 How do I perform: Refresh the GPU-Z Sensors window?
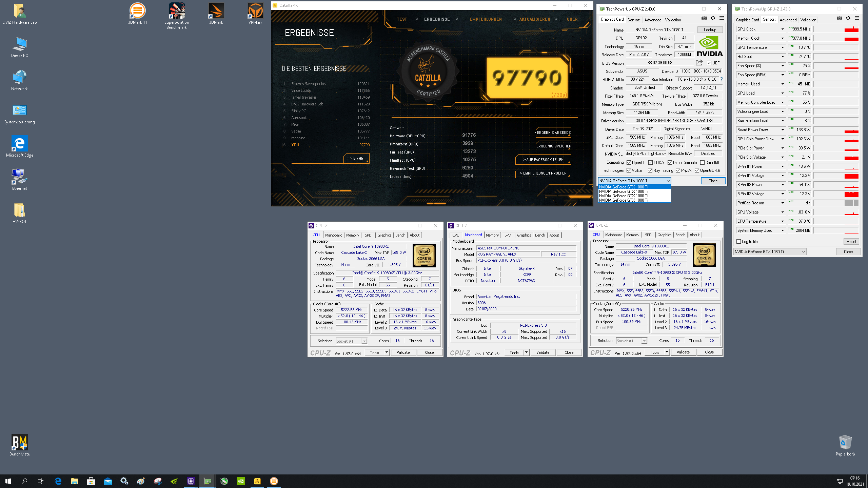tap(848, 18)
